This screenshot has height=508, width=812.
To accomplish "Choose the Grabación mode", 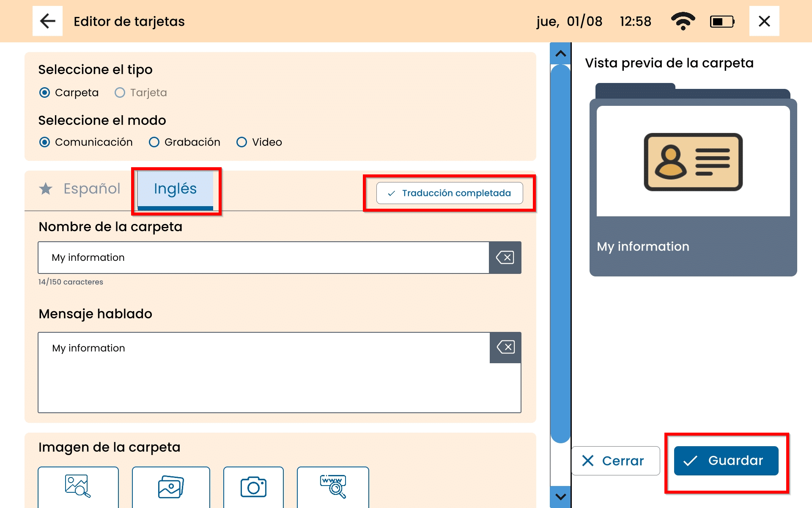I will (x=154, y=142).
